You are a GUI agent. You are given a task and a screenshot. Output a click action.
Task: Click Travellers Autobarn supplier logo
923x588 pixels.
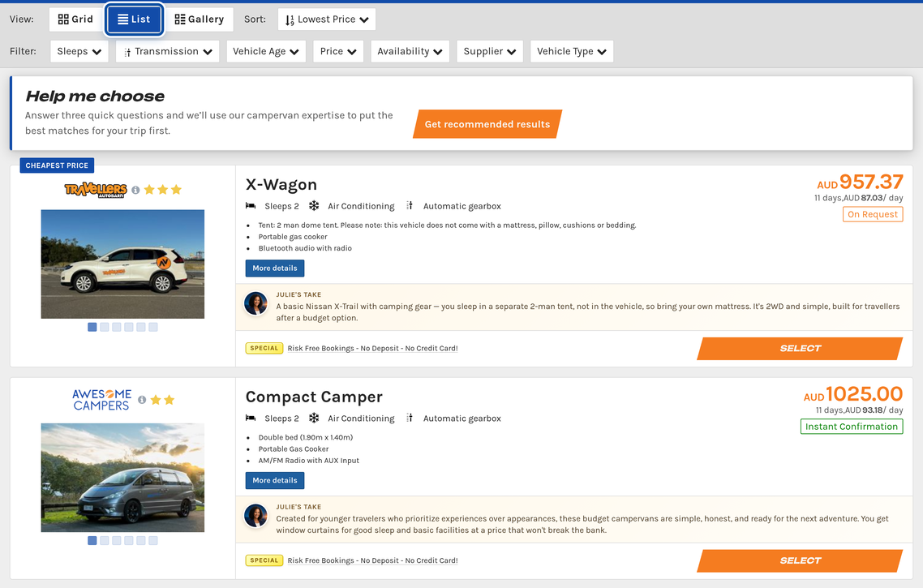(96, 190)
